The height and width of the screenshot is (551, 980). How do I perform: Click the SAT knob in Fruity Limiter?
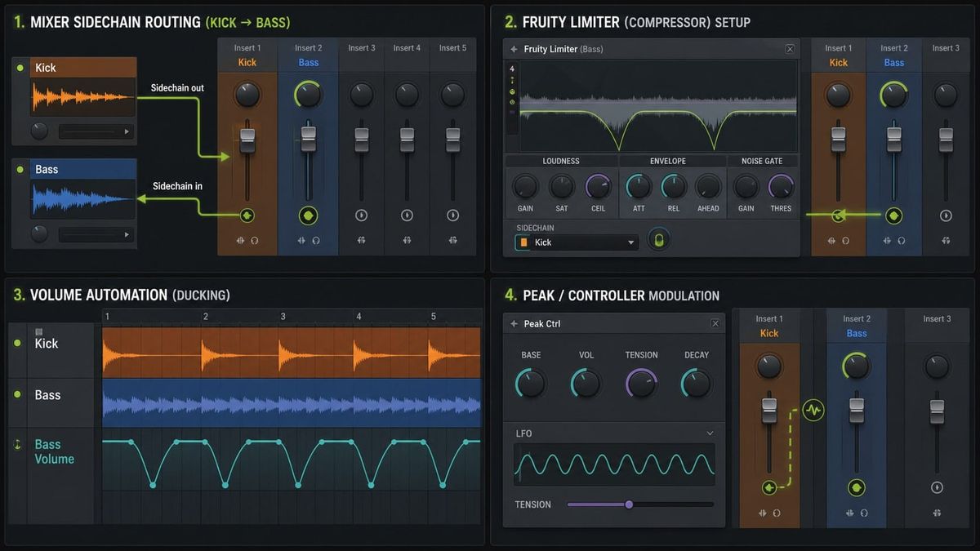click(x=562, y=187)
